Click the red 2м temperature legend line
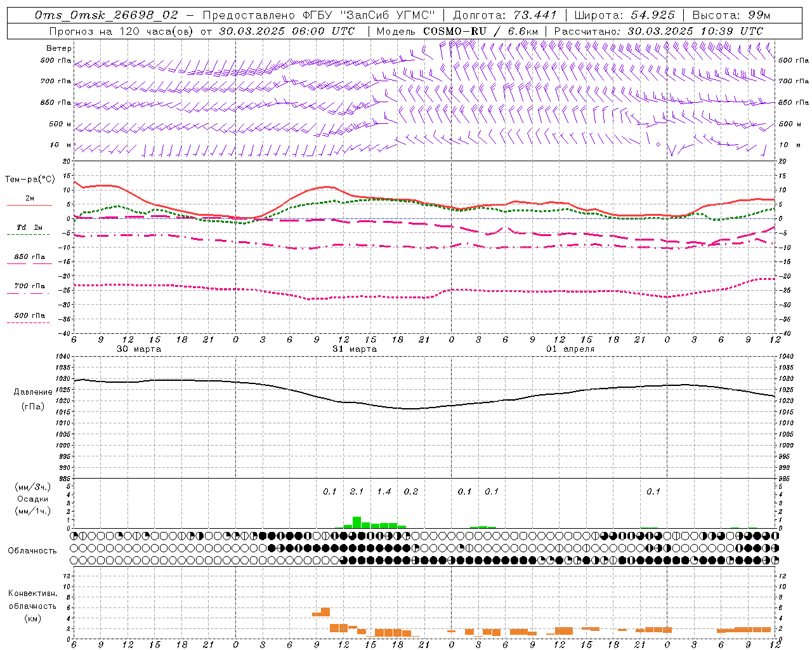Screen dimensions: 812x650 click(x=29, y=205)
